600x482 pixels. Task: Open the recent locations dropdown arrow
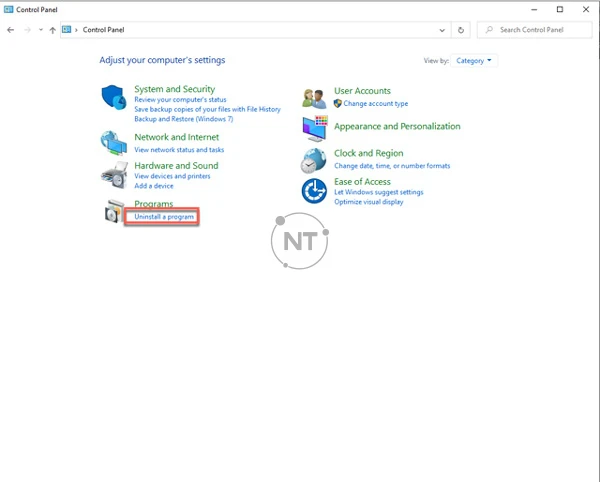[41, 30]
